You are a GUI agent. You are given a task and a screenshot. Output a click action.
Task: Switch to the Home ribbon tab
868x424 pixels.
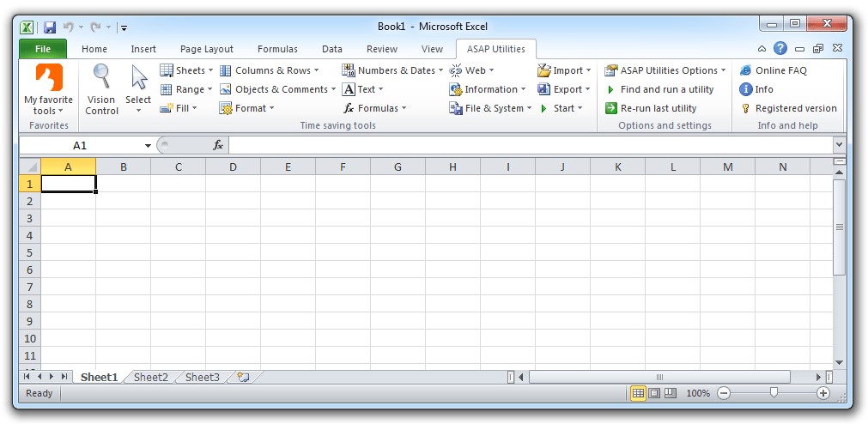(94, 49)
